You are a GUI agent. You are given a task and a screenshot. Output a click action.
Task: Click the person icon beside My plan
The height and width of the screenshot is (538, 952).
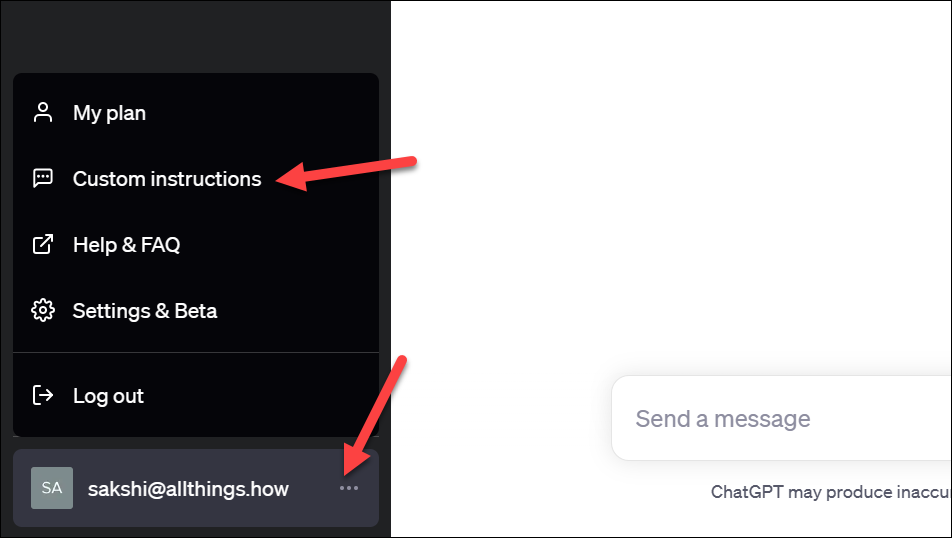42,112
